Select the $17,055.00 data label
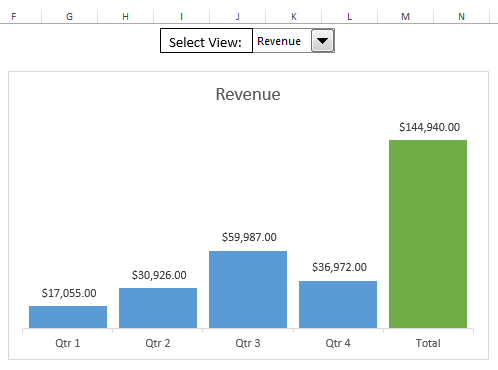This screenshot has width=498, height=370. click(69, 293)
